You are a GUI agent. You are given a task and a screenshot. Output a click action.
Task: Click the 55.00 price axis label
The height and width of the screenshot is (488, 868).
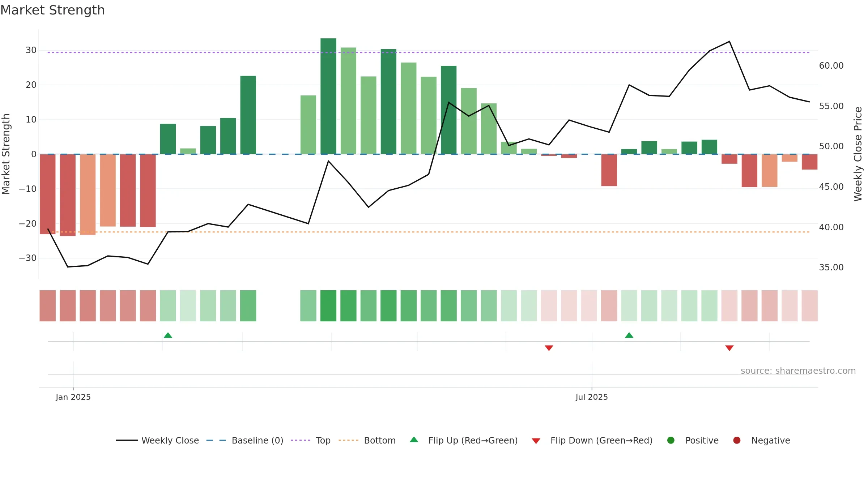pos(831,106)
